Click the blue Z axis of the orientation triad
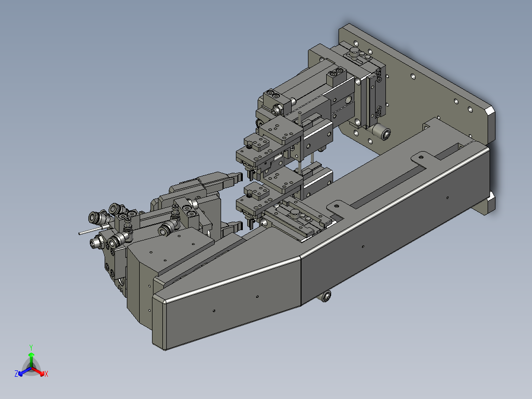This screenshot has height=399, width=532. click(24, 371)
